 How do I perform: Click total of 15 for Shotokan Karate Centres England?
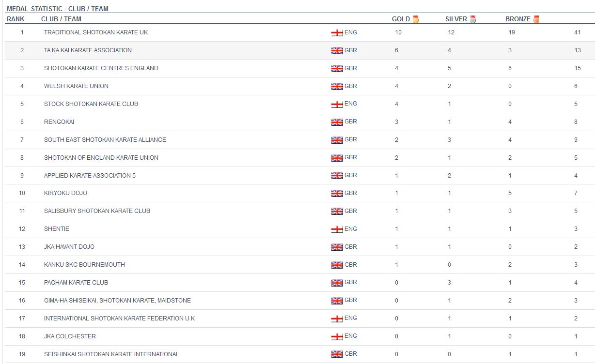point(577,68)
